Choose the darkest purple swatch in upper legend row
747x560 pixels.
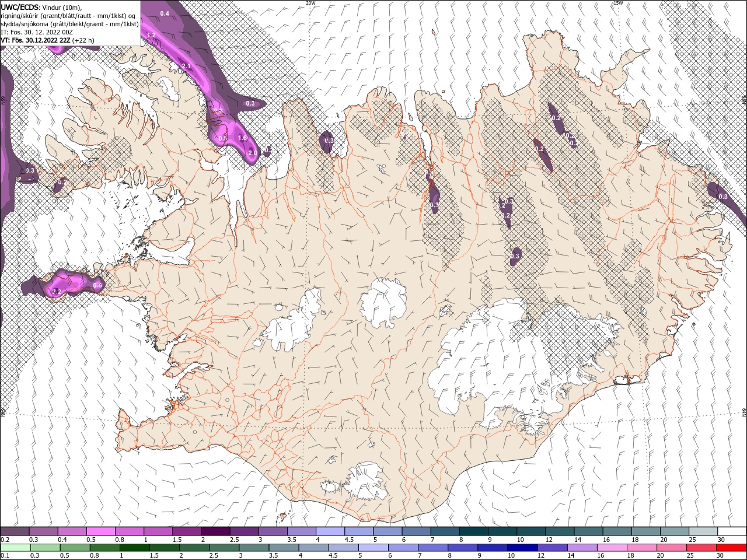coord(215,531)
